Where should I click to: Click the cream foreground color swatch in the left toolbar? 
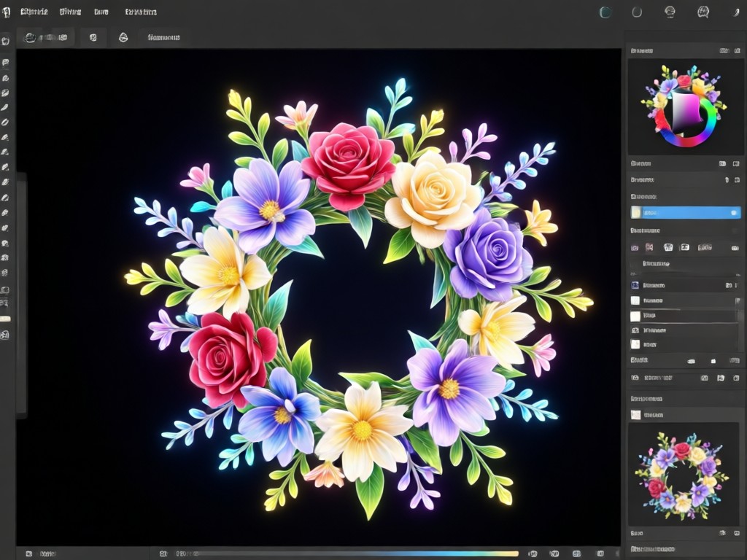tap(5, 319)
